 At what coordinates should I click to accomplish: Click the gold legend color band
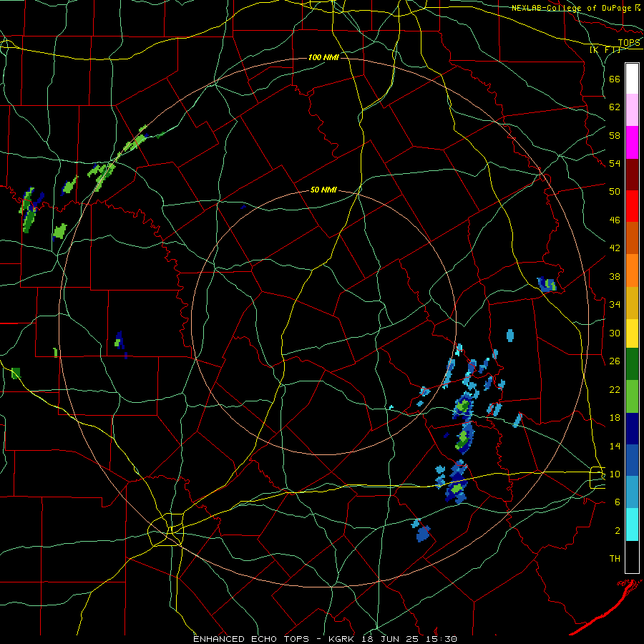(632, 303)
